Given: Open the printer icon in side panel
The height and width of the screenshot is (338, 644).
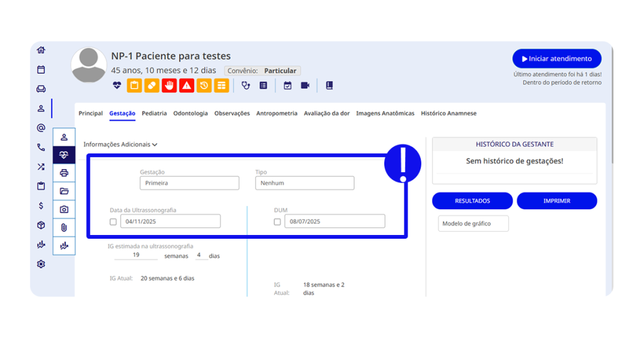Looking at the screenshot, I should click(64, 173).
